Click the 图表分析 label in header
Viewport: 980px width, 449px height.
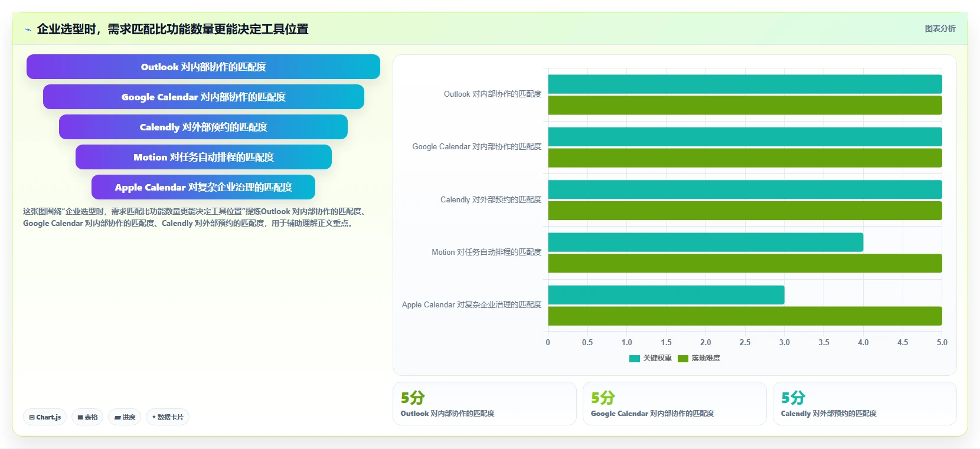pos(940,28)
